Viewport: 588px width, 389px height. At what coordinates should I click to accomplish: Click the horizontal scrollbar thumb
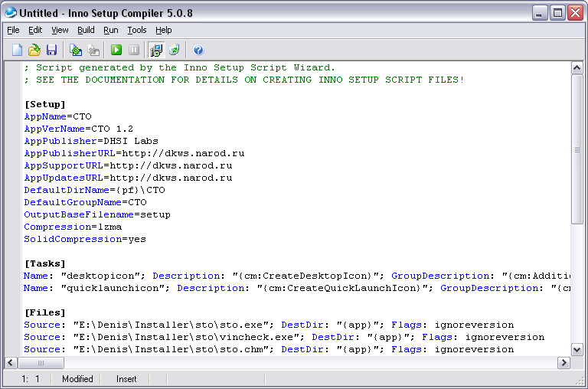[x=41, y=363]
